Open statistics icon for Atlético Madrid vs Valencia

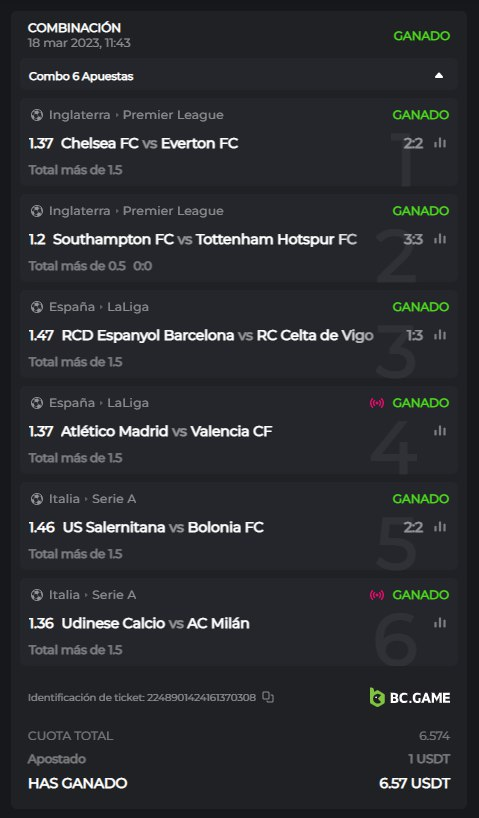pyautogui.click(x=440, y=431)
